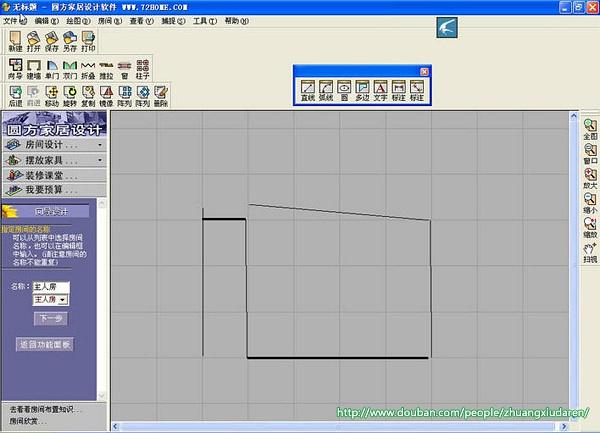
Task: Close the floating drawing tools palette
Action: coord(424,71)
